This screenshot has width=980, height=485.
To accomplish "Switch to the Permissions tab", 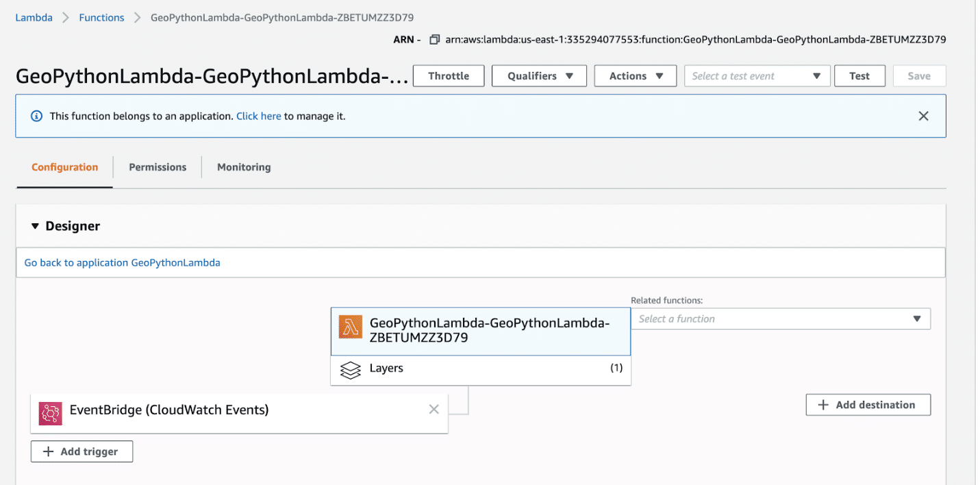I will point(157,166).
